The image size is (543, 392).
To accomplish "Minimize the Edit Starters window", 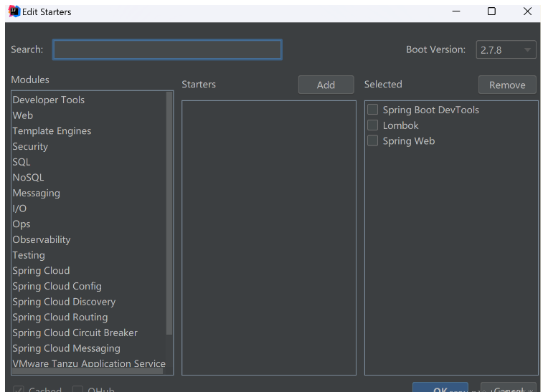I will pos(456,11).
